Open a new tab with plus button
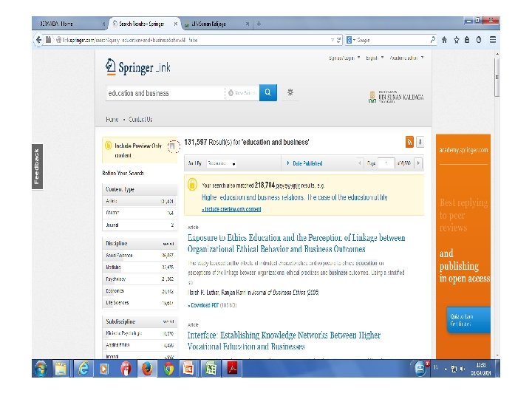Screen dimensions: 532x399 click(x=259, y=24)
